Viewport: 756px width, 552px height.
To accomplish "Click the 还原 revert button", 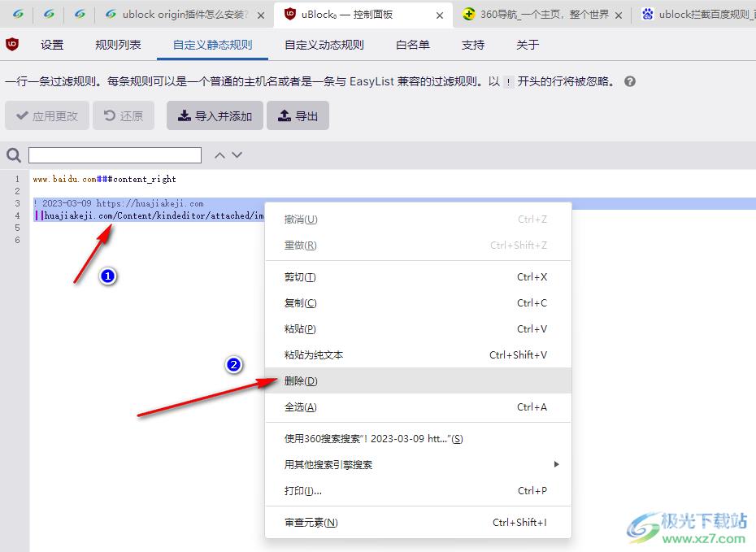I will 124,115.
